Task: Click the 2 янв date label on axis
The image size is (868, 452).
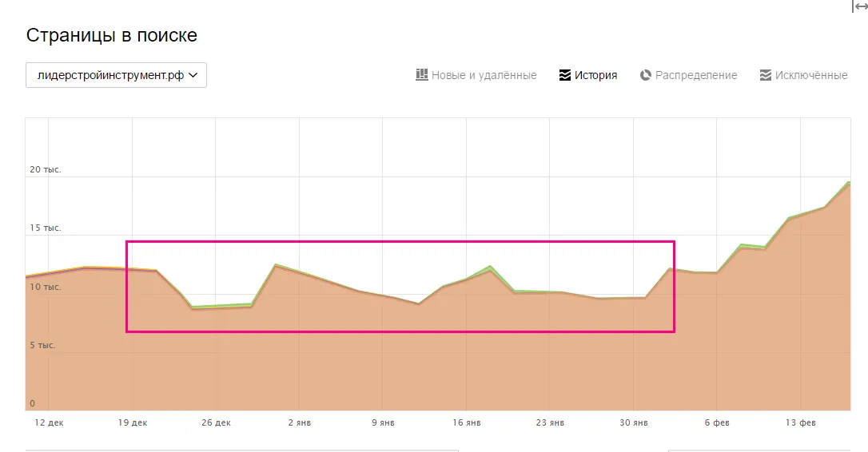Action: (x=300, y=422)
